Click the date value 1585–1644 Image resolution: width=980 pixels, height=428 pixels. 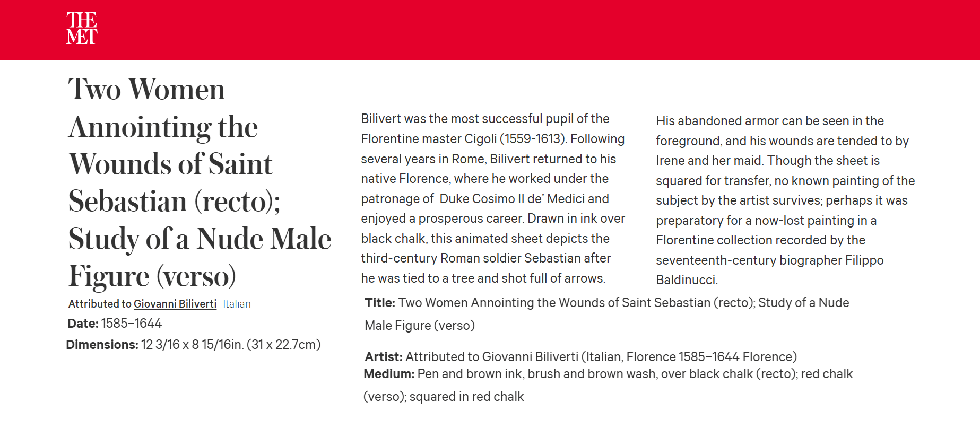(132, 324)
